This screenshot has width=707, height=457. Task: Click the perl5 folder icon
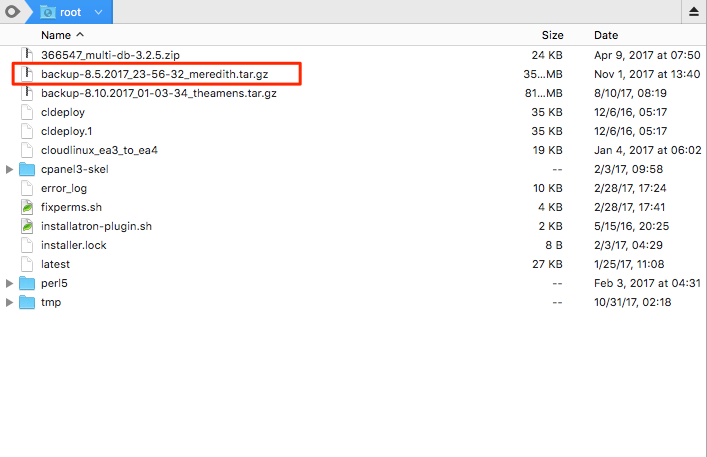click(x=27, y=283)
